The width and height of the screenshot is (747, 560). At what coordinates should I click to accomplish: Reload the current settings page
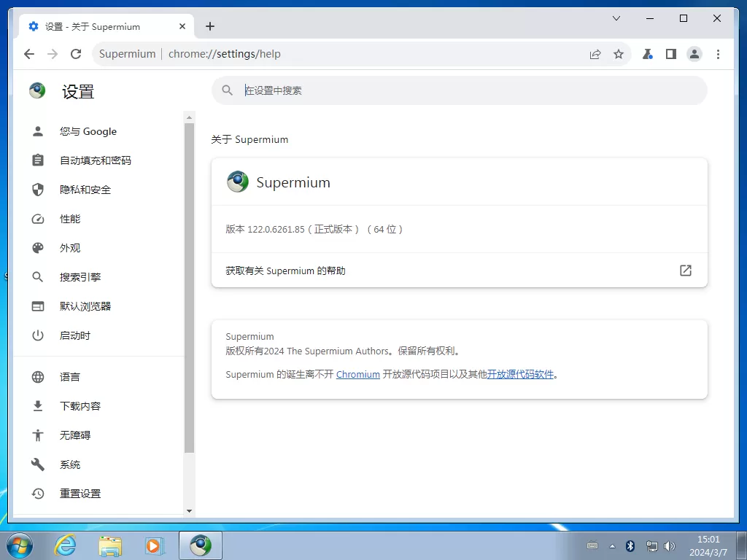tap(76, 53)
